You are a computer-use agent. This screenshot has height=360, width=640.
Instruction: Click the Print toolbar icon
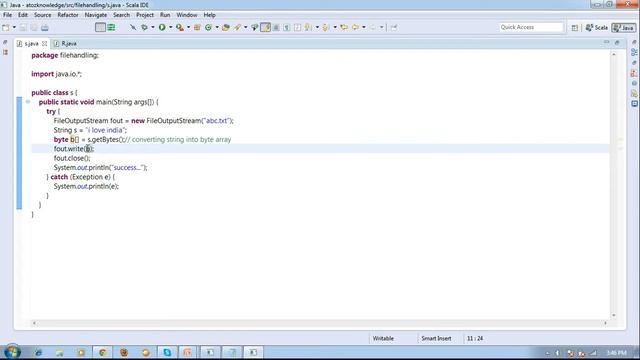[x=45, y=27]
